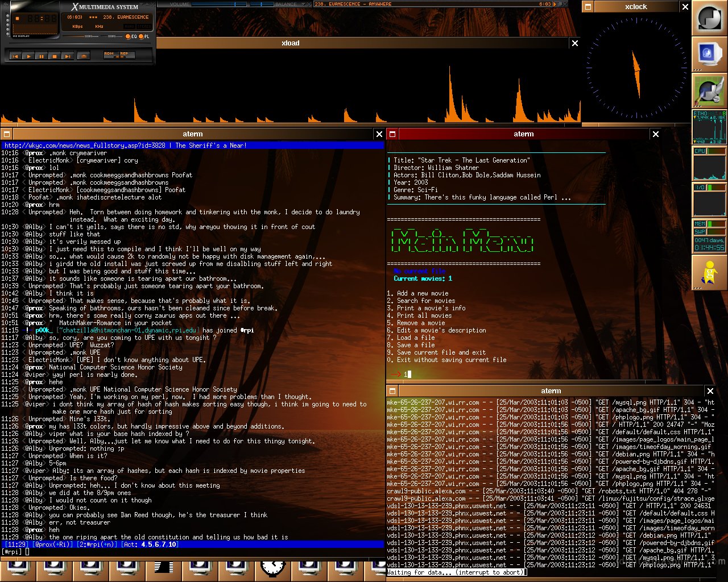
Task: Click the XMMS time display
Action: click(42, 18)
